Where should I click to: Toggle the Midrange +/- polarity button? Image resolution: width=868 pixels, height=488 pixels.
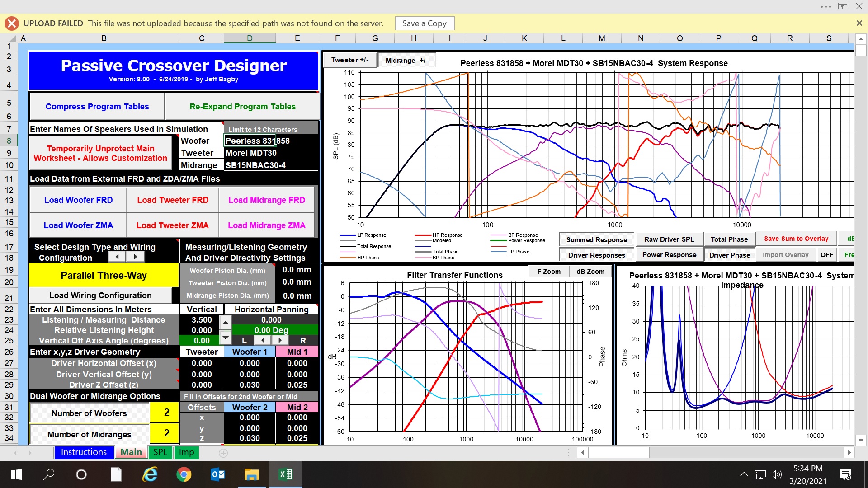pos(406,61)
